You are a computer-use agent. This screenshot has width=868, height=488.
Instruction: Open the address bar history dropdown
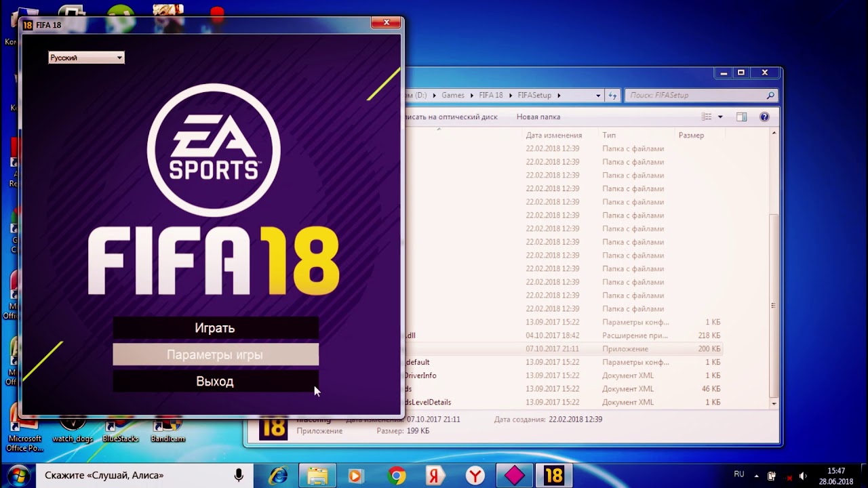click(x=598, y=96)
